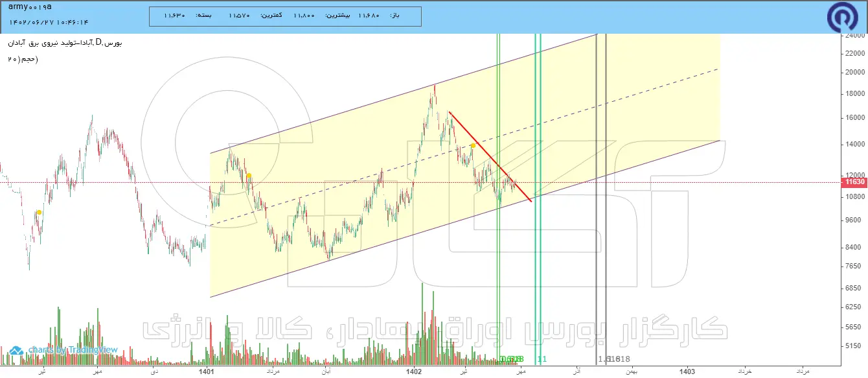868x378 pixels.
Task: Click the symbol code army0019a
Action: pos(30,6)
